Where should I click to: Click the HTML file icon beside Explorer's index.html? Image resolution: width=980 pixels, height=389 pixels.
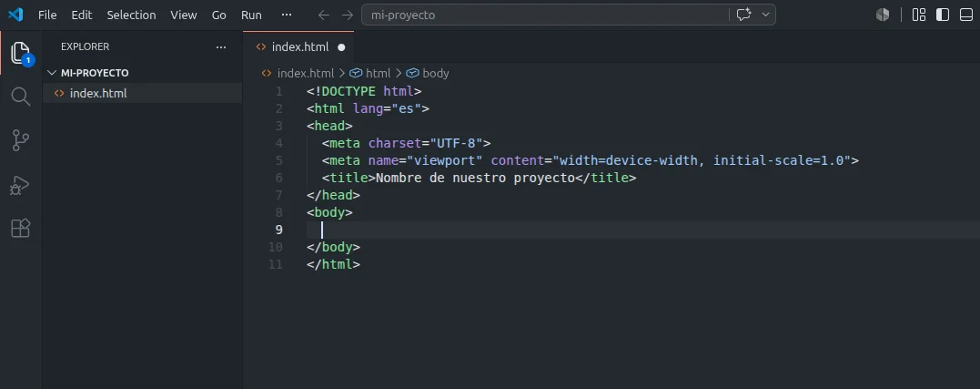59,93
